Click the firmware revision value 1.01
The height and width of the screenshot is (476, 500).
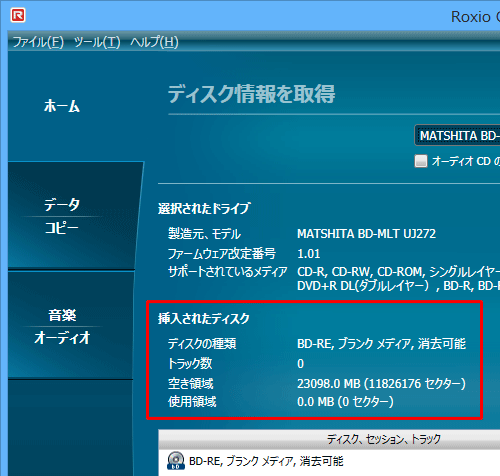click(x=309, y=254)
